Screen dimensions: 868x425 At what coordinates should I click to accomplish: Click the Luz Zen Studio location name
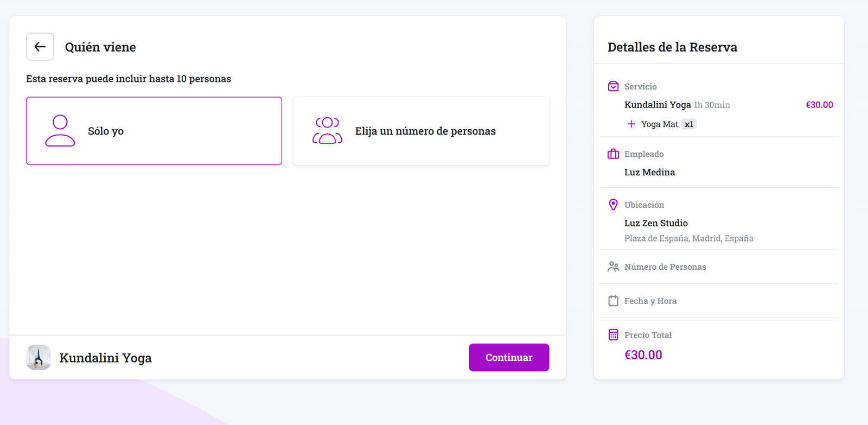(x=656, y=223)
